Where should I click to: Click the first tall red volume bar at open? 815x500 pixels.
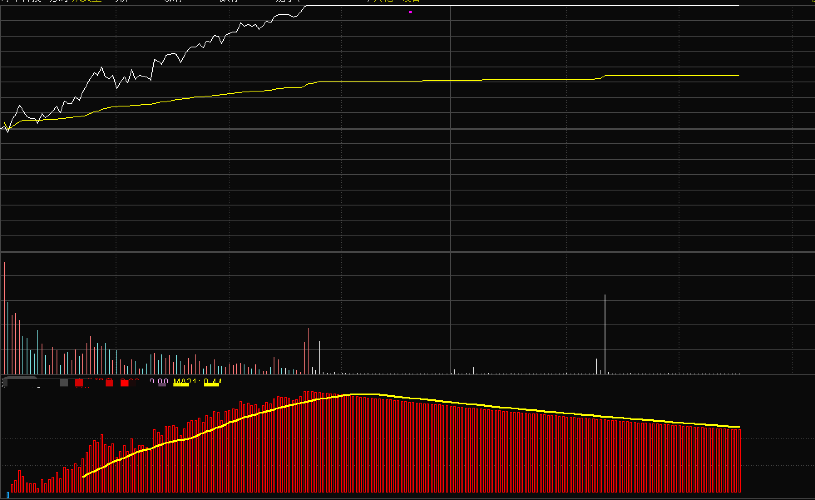coord(5,318)
